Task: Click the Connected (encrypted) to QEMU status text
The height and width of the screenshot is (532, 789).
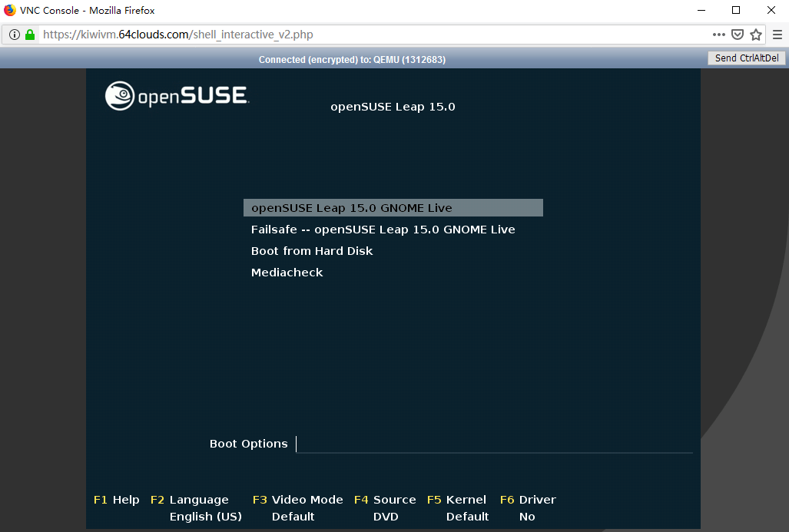Action: pos(352,59)
